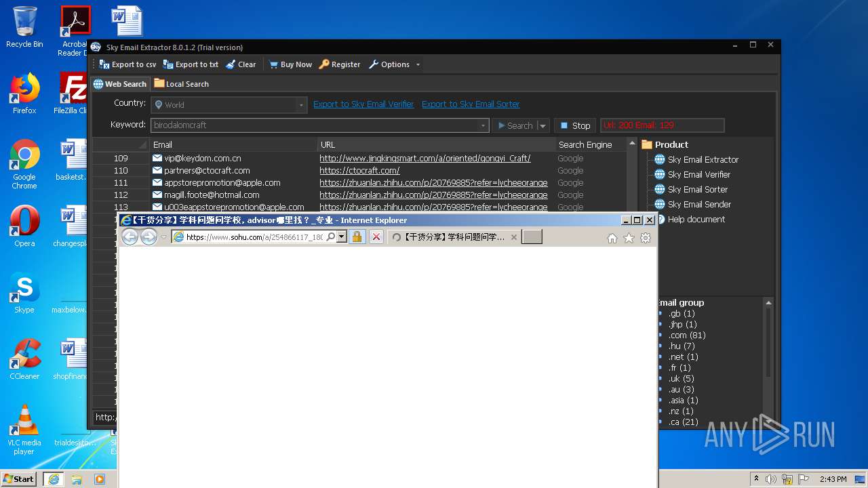Open a new tab in Internet Explorer
The width and height of the screenshot is (868, 488).
532,237
